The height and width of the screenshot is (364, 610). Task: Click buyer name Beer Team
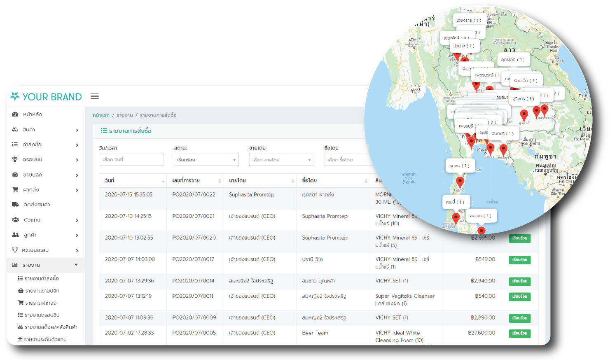coord(315,333)
